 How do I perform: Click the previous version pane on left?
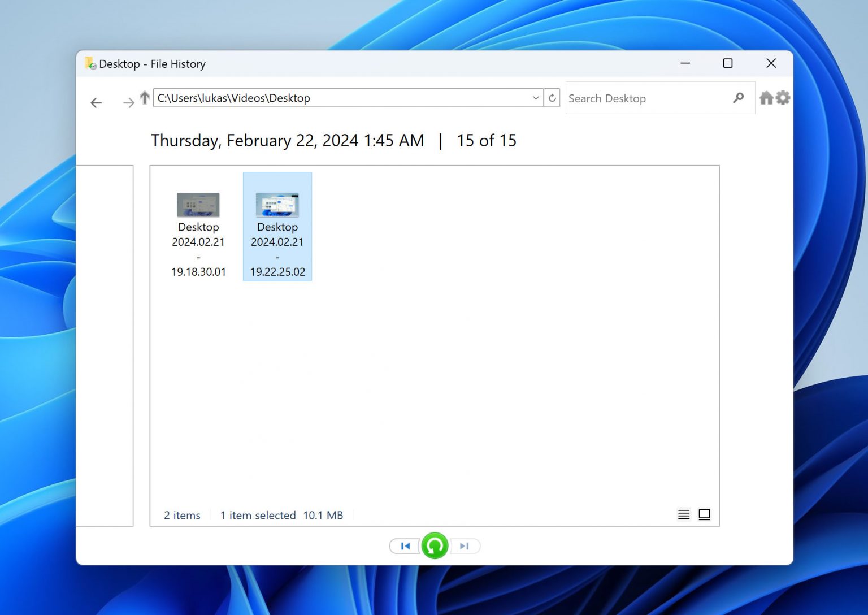pyautogui.click(x=105, y=345)
